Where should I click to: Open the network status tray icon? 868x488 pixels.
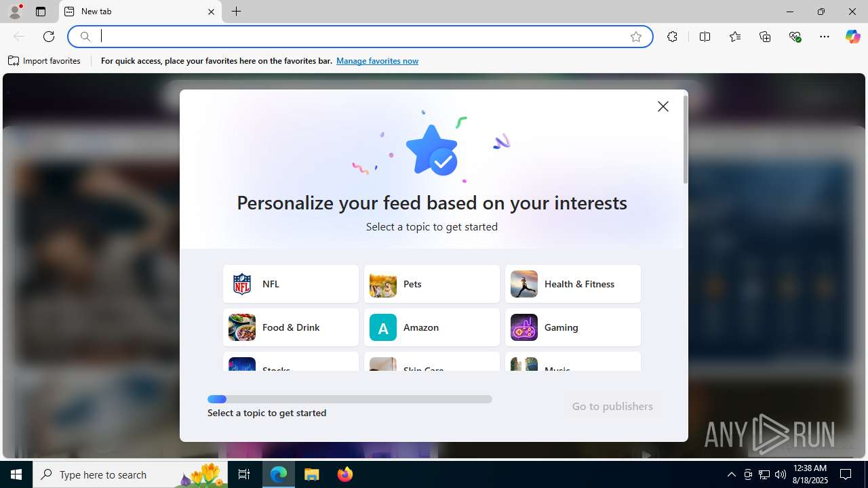coord(764,474)
